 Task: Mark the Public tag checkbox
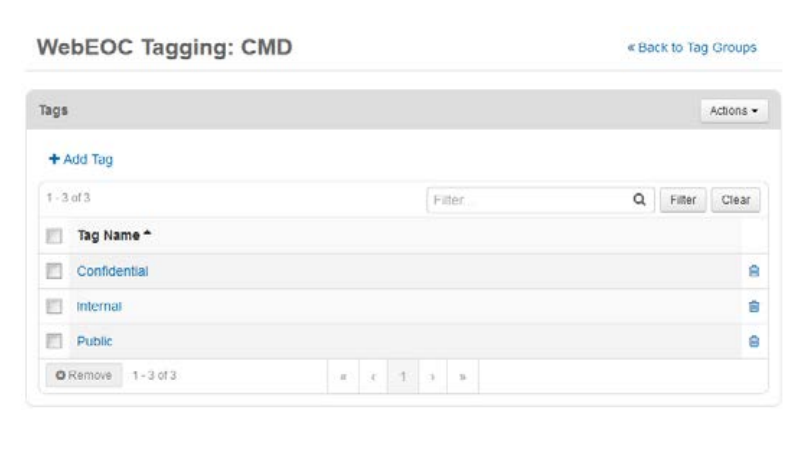coord(55,341)
